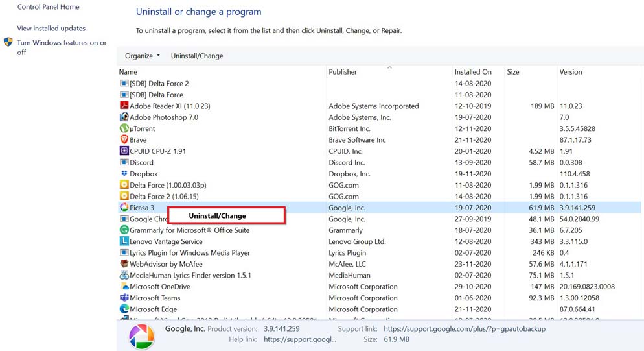Select the µTorrent program name

pyautogui.click(x=142, y=128)
